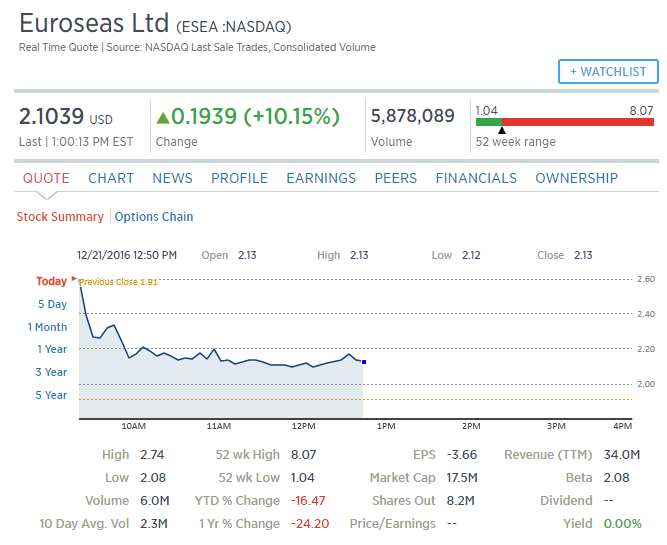The height and width of the screenshot is (545, 667).
Task: Click the Volume value 6.0M
Action: coord(155,501)
